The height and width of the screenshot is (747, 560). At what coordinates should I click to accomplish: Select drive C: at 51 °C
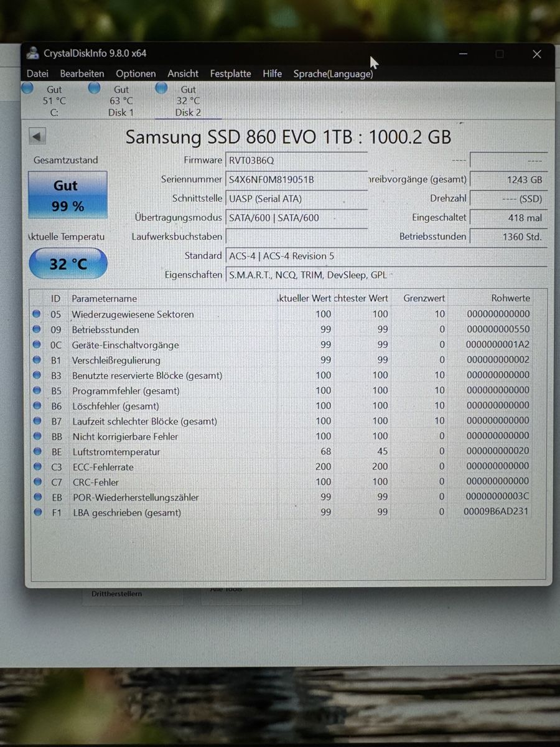pyautogui.click(x=47, y=100)
